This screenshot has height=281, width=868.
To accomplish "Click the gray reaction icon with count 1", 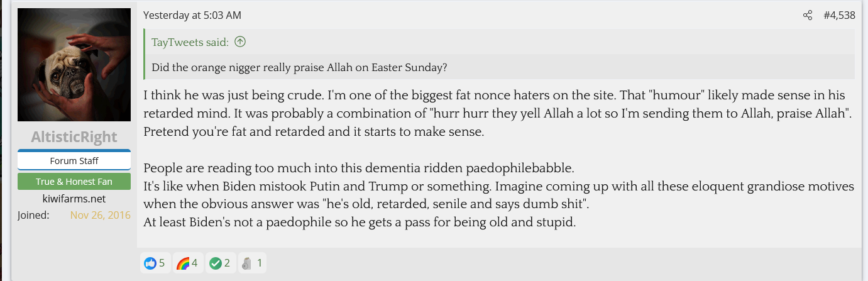I will (x=248, y=263).
